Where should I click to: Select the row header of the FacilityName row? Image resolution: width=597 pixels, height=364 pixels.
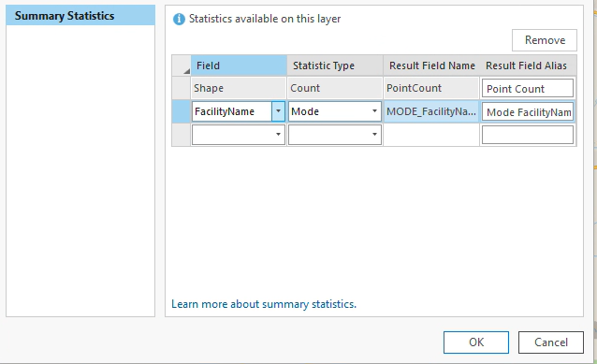point(182,111)
